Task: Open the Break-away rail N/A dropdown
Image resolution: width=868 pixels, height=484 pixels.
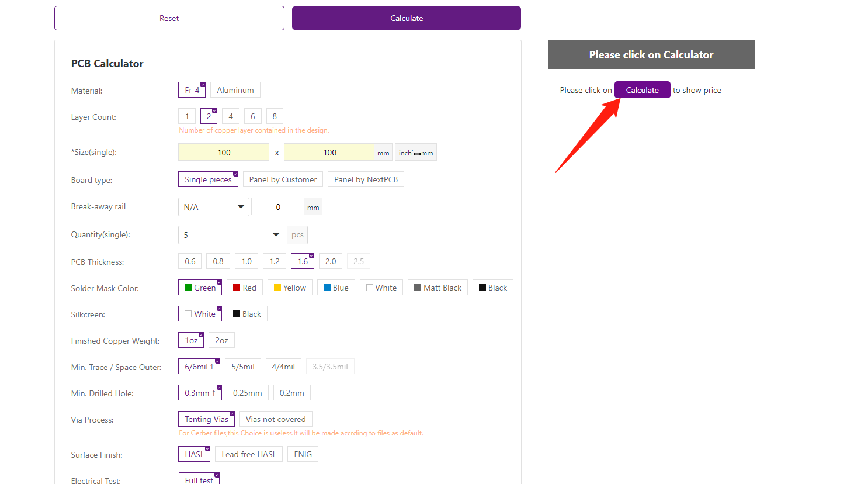Action: (x=213, y=207)
